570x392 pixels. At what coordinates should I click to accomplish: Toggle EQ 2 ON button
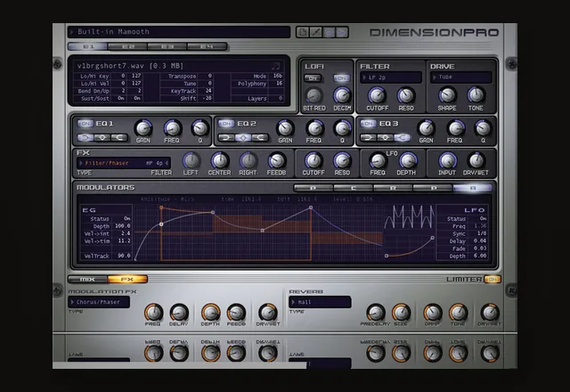coord(225,124)
